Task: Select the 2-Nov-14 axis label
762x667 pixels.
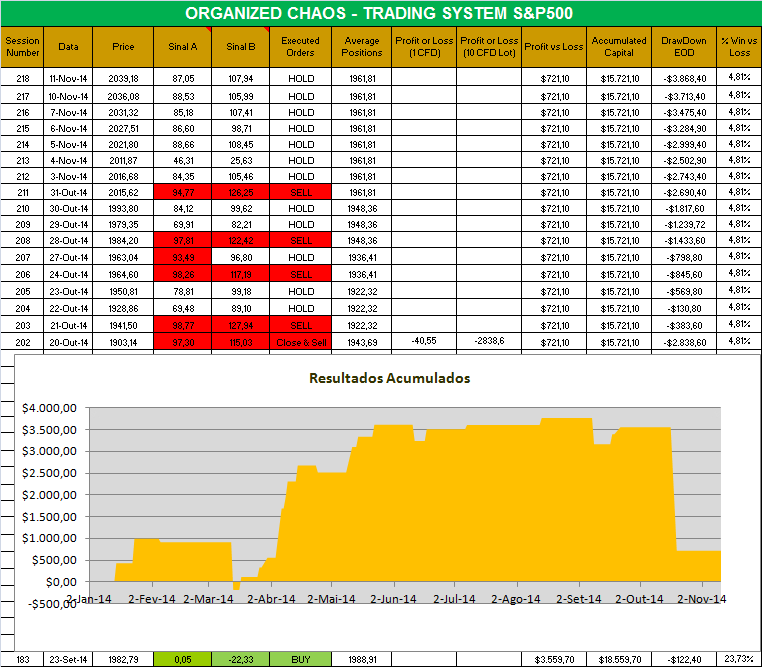Action: 701,599
